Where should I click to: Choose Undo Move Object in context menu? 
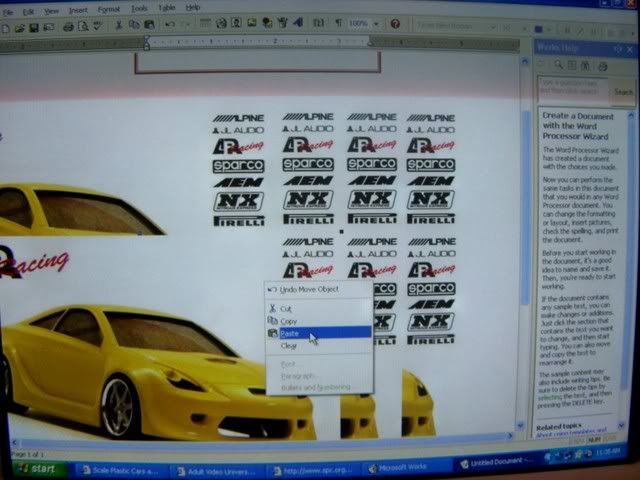click(319, 289)
